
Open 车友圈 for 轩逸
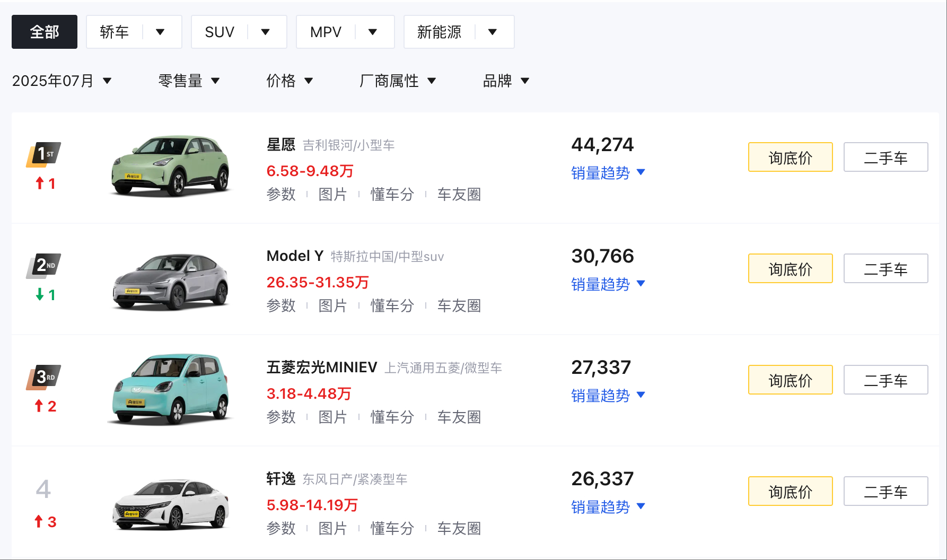click(x=459, y=528)
